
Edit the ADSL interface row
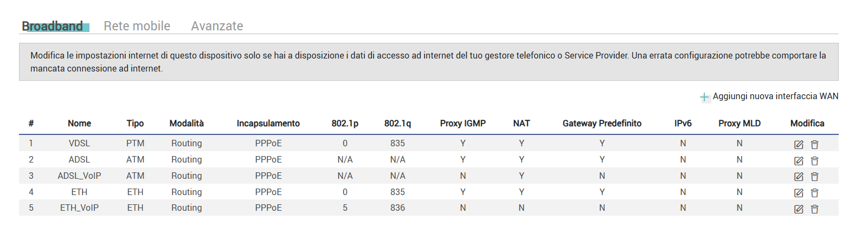[x=799, y=161]
